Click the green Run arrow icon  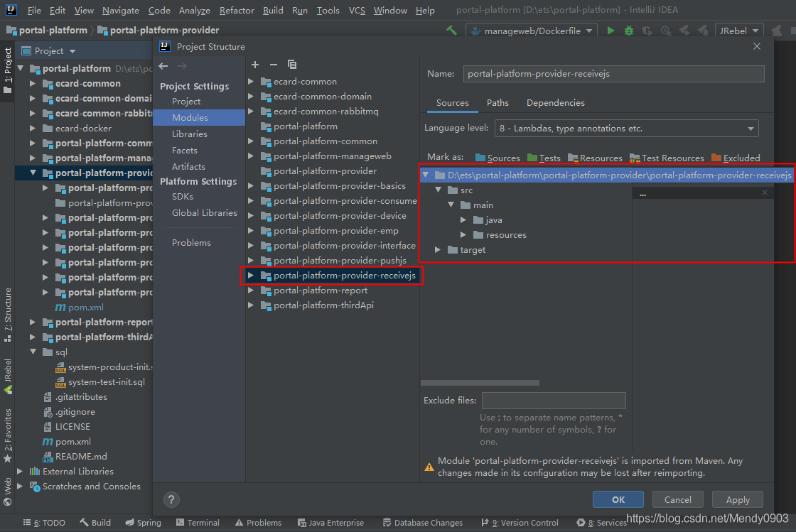click(x=611, y=31)
